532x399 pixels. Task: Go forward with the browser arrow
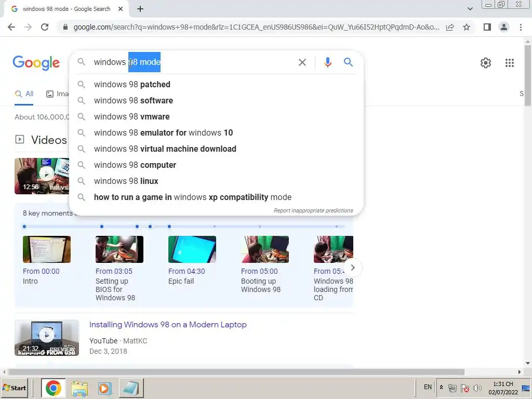28,27
